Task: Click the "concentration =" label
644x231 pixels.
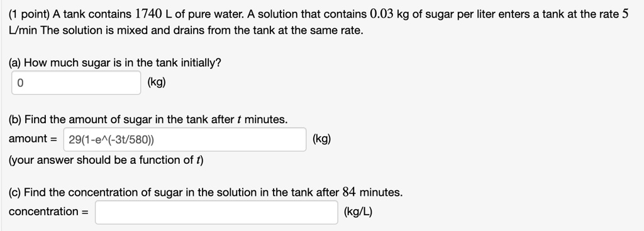Action: tap(48, 212)
